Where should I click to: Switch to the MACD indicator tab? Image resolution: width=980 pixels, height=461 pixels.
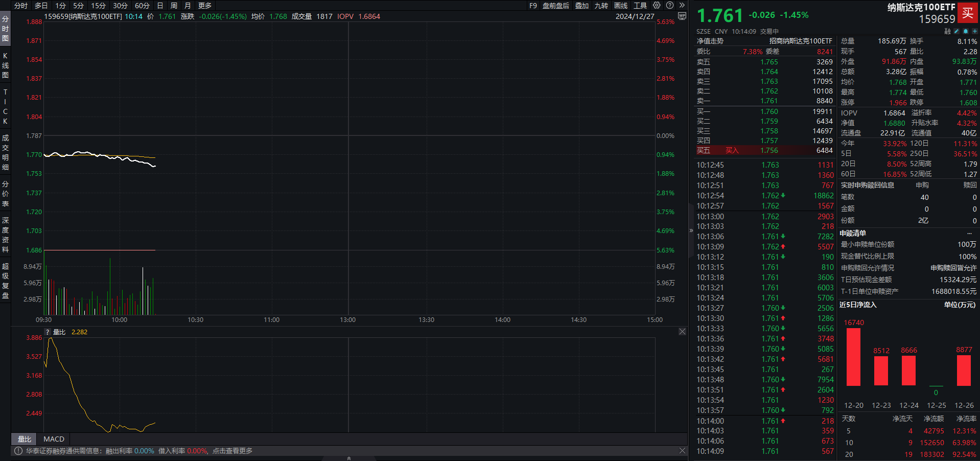[54, 439]
